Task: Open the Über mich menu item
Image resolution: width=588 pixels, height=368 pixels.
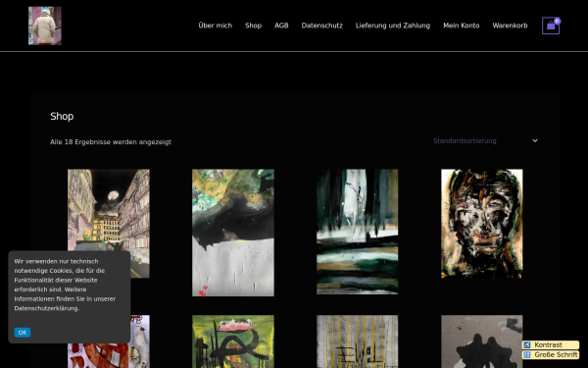Action: [216, 26]
